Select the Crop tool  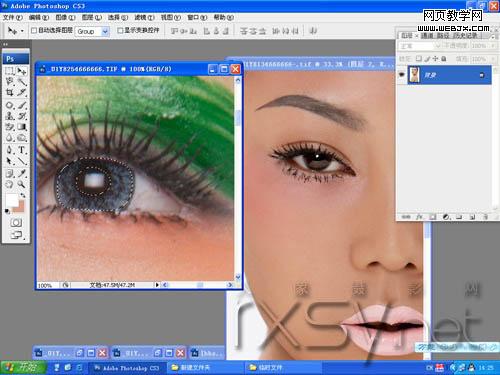[10, 92]
